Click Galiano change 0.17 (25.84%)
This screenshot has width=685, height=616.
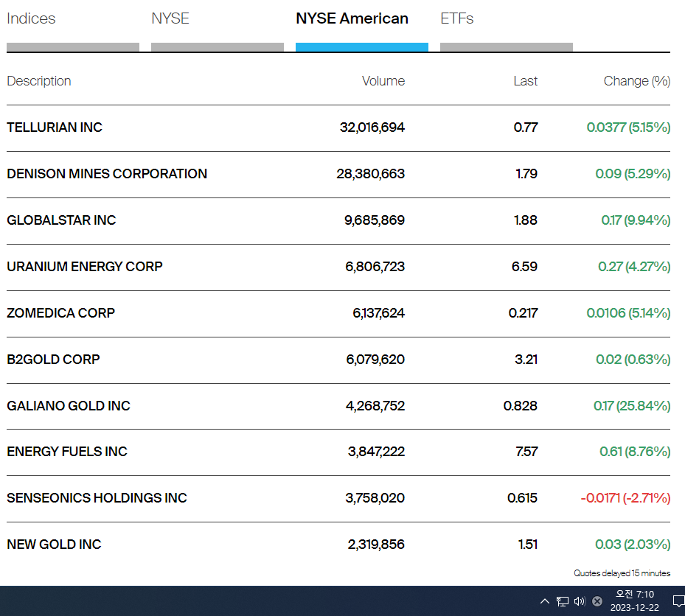[632, 405]
